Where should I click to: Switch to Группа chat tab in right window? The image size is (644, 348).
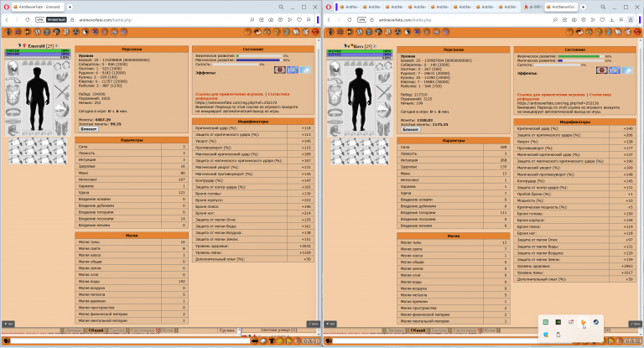(439, 330)
